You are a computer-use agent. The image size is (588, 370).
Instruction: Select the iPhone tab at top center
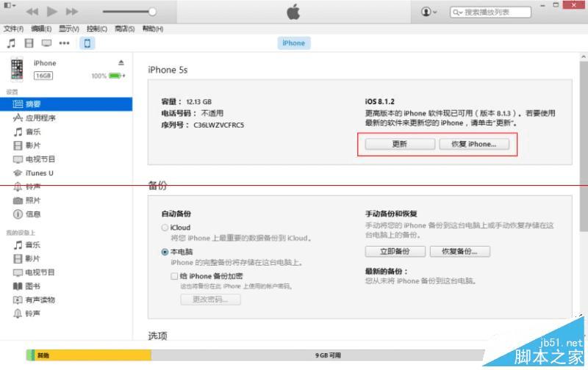(x=293, y=43)
